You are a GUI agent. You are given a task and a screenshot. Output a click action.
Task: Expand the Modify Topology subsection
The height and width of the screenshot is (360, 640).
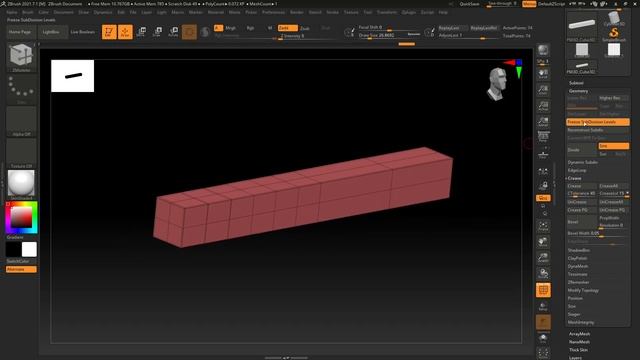tap(583, 290)
